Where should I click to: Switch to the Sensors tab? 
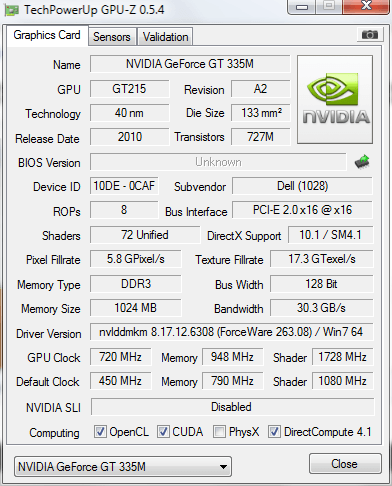tap(112, 37)
